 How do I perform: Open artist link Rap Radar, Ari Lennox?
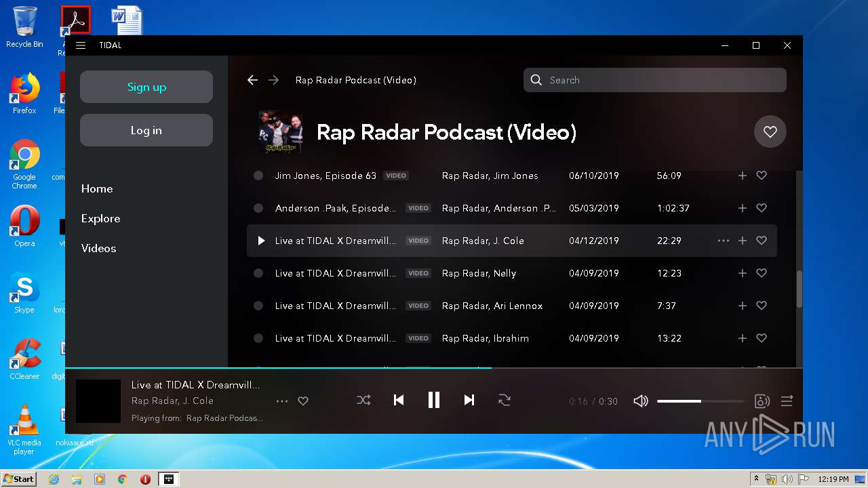point(492,306)
